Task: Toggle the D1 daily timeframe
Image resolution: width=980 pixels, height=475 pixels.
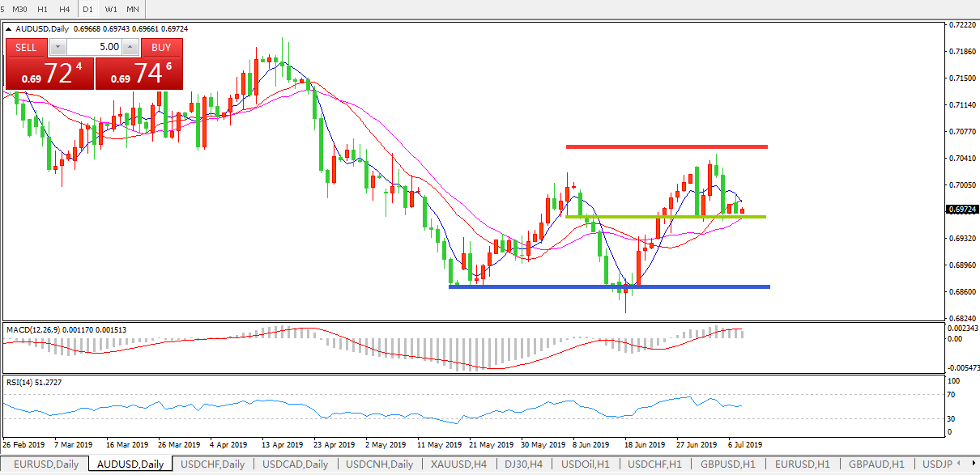Action: [x=88, y=8]
